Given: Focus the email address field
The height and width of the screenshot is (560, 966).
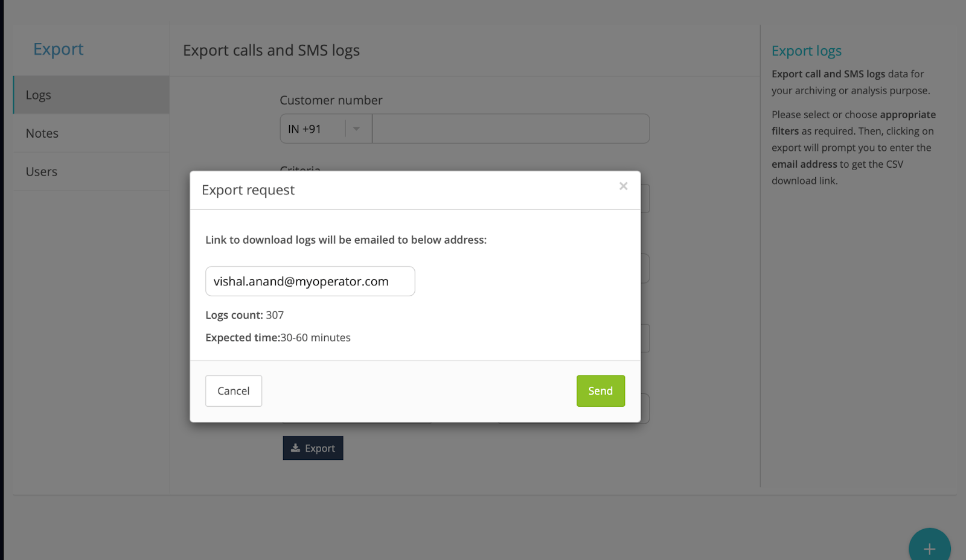Looking at the screenshot, I should pos(310,281).
